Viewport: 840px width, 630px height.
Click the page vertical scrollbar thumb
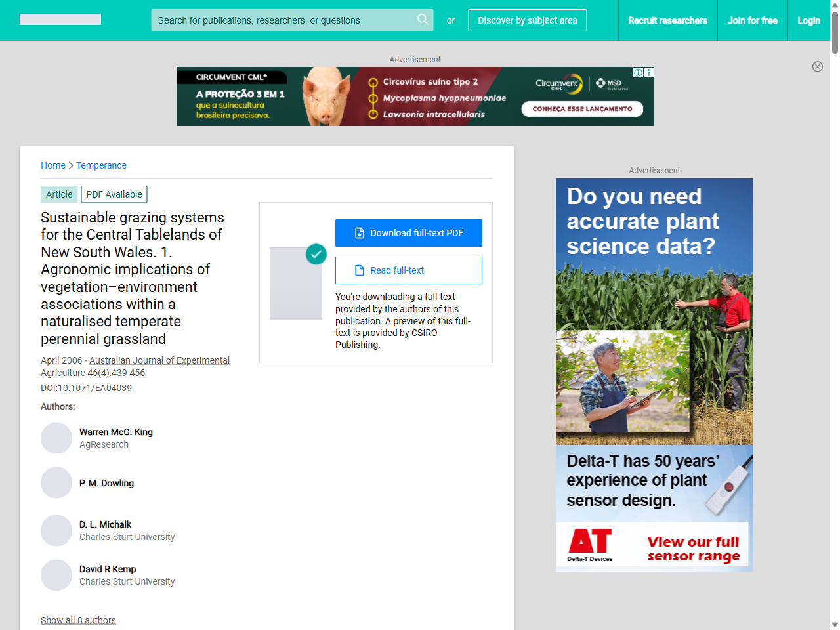coord(835,31)
